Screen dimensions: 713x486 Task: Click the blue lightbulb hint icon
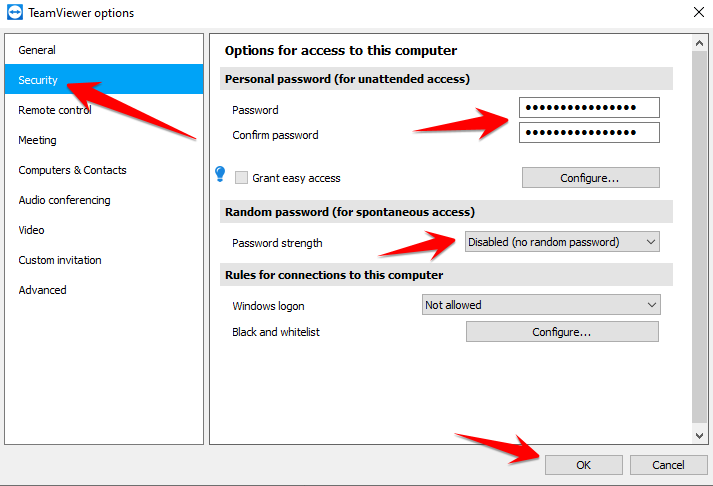pos(220,174)
